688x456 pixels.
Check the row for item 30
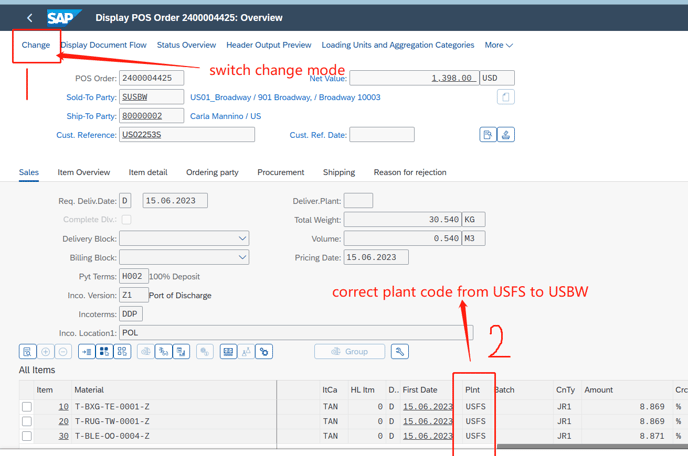[27, 436]
